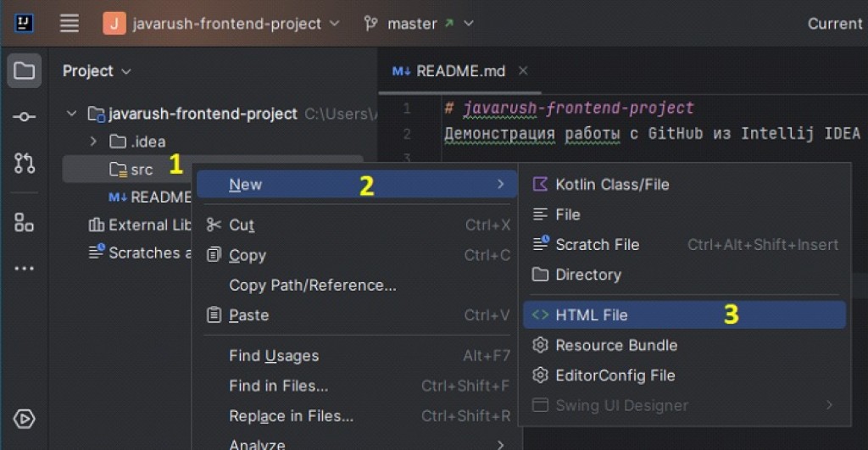Choose Analyze in the context menu
The width and height of the screenshot is (868, 450).
click(357, 444)
